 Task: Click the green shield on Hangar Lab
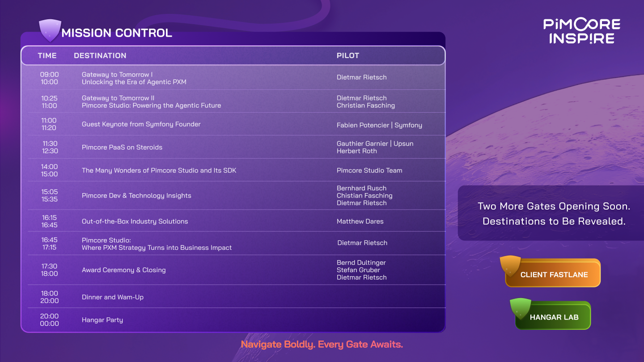tap(520, 308)
